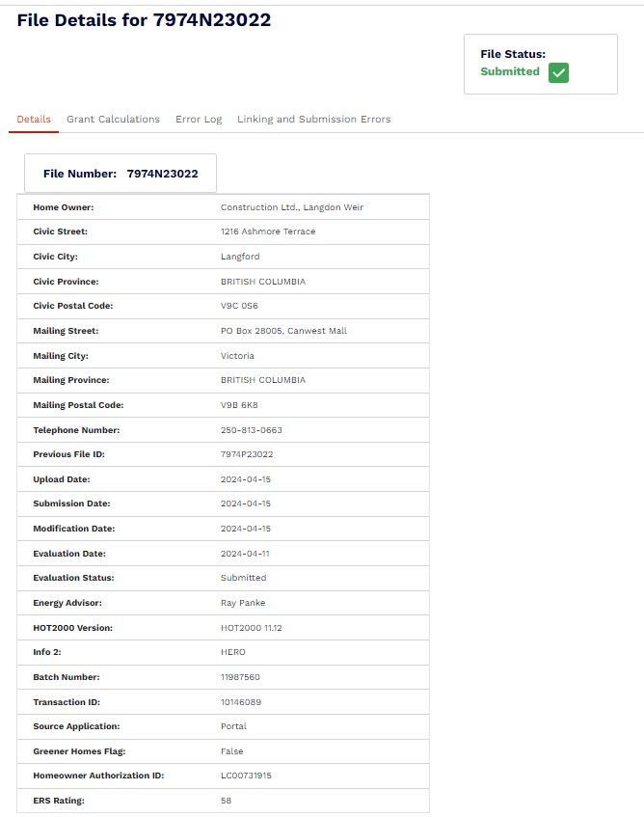Click the Mailing Street PO Box value
Viewport: 644px width, 817px height.
[x=283, y=331]
